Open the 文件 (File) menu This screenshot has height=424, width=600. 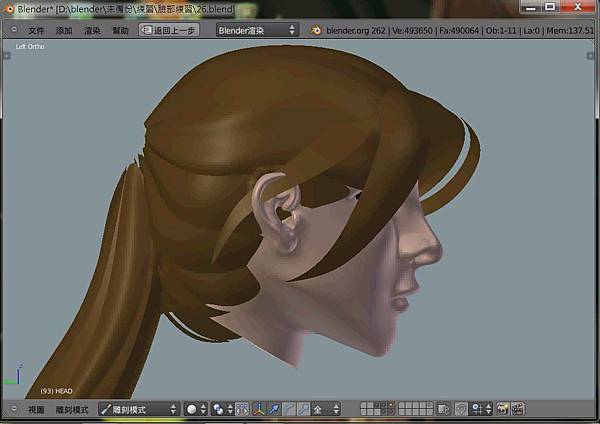pos(37,30)
